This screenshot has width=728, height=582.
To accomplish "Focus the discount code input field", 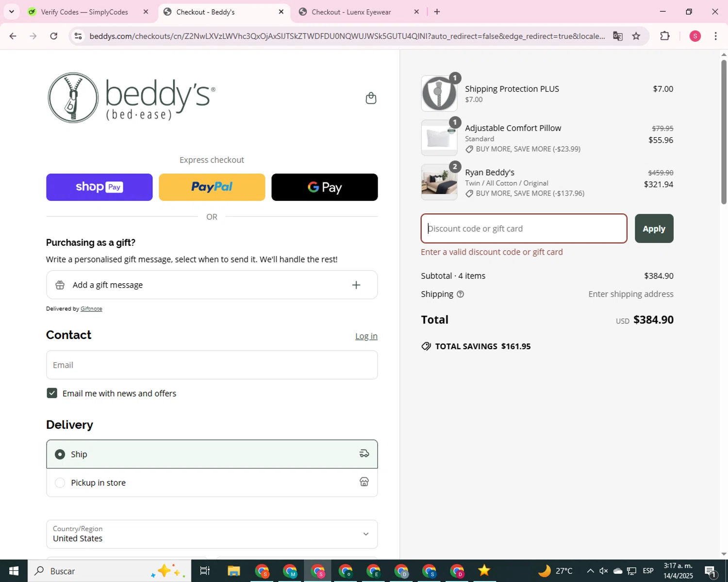I will 524,228.
